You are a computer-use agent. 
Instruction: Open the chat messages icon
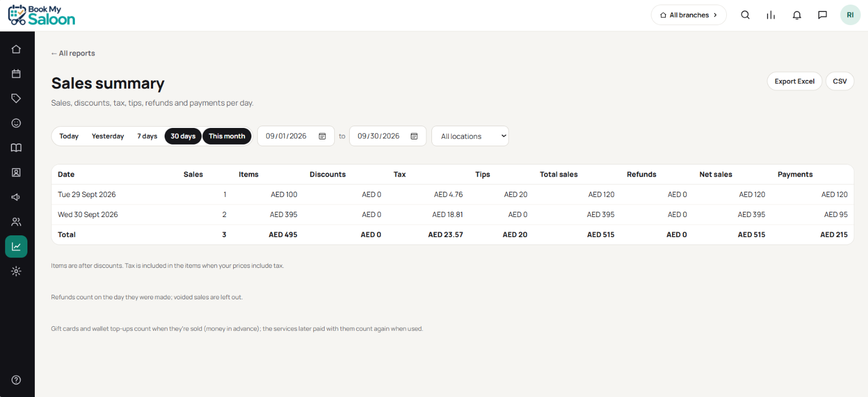[x=823, y=15]
